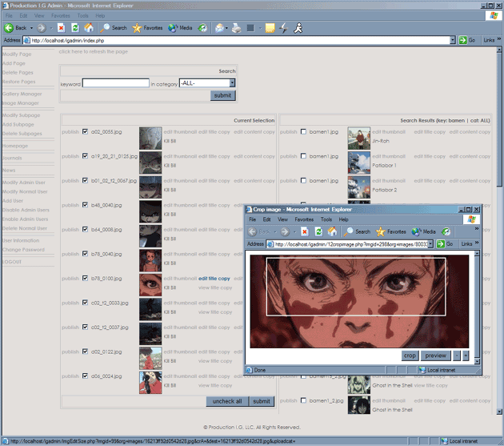Screen dimensions: 504x446
Task: Check publish box for first bamen1.jpg result
Action: coord(302,132)
